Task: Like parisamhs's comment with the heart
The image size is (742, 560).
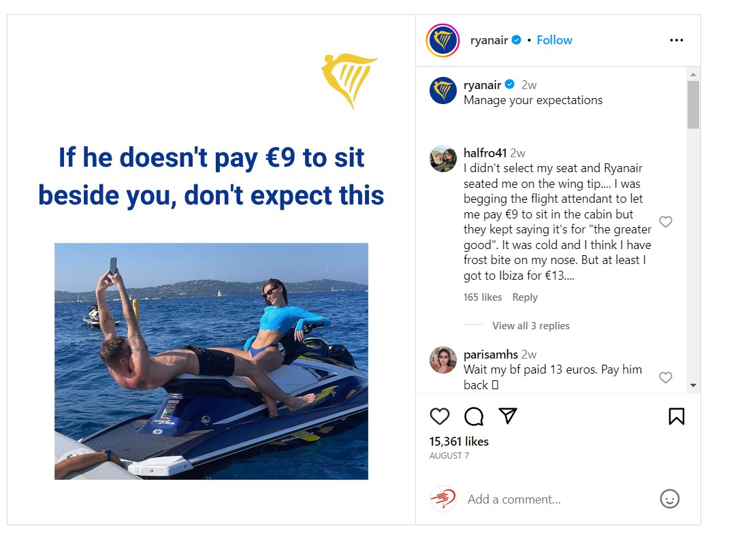Action: pyautogui.click(x=666, y=377)
